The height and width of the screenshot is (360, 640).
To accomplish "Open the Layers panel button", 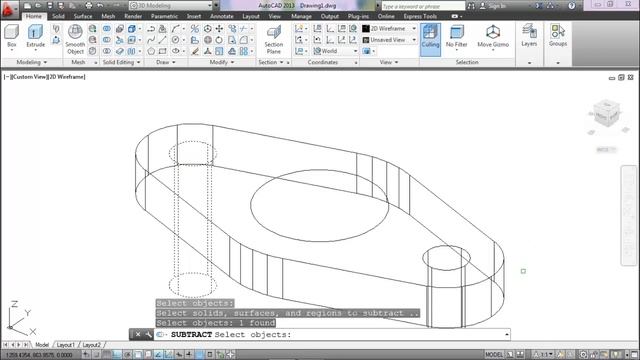I will pos(529,36).
